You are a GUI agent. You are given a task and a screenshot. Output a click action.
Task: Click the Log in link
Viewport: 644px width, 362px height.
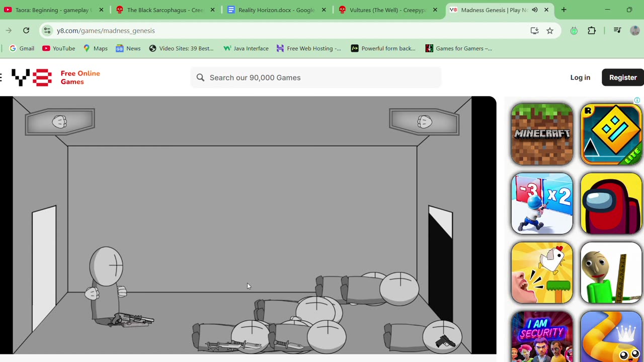pyautogui.click(x=580, y=77)
